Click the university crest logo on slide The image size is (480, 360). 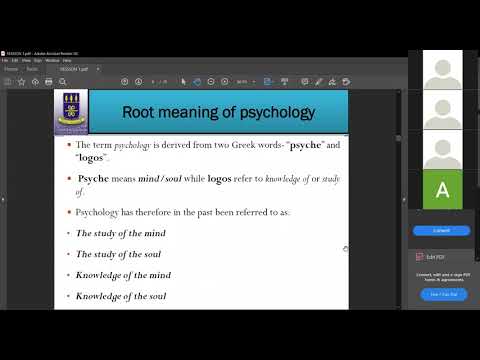(x=71, y=112)
